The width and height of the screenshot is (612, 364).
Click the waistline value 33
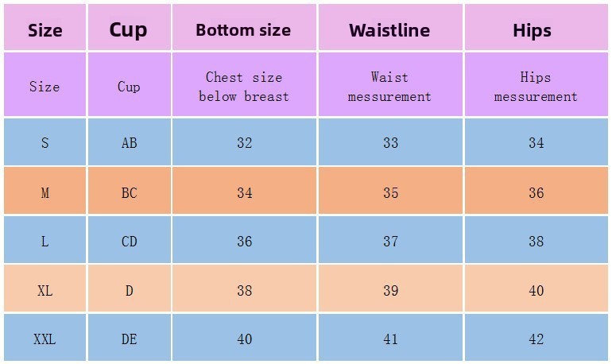[389, 143]
